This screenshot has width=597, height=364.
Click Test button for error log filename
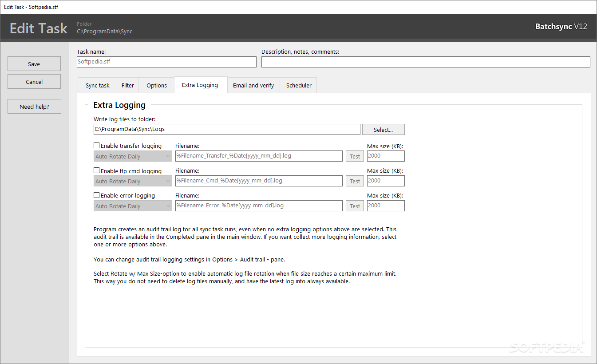click(x=355, y=206)
